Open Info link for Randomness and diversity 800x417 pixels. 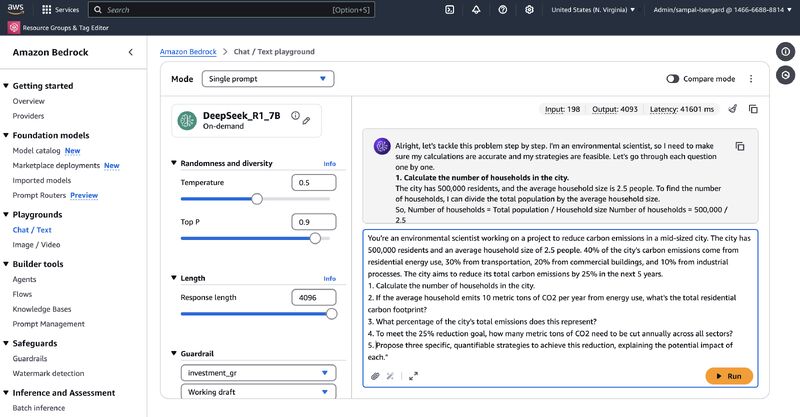(x=330, y=163)
